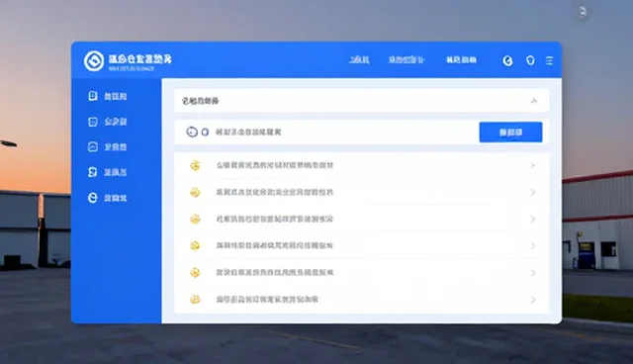Open the hamburger menu in the header
The height and width of the screenshot is (364, 633).
(x=549, y=60)
